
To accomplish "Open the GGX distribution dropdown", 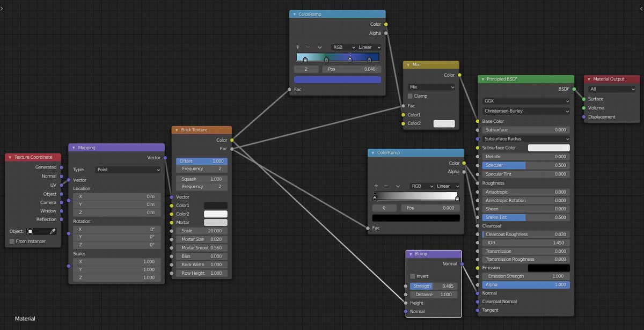I will click(526, 101).
